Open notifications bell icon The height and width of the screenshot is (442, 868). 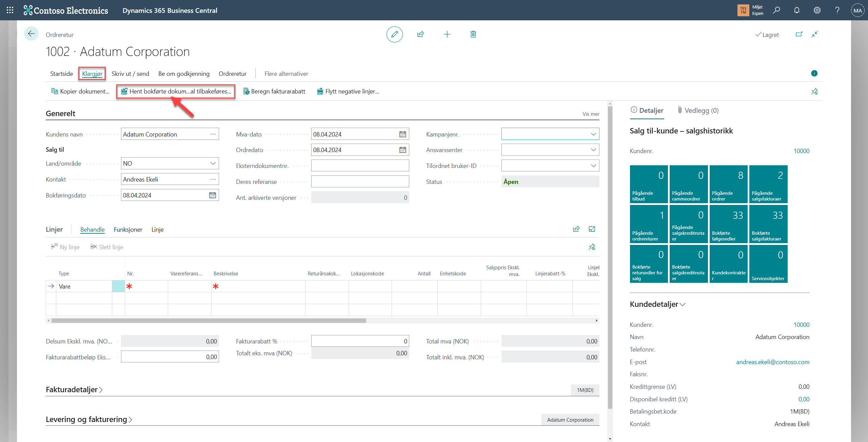[x=797, y=10]
